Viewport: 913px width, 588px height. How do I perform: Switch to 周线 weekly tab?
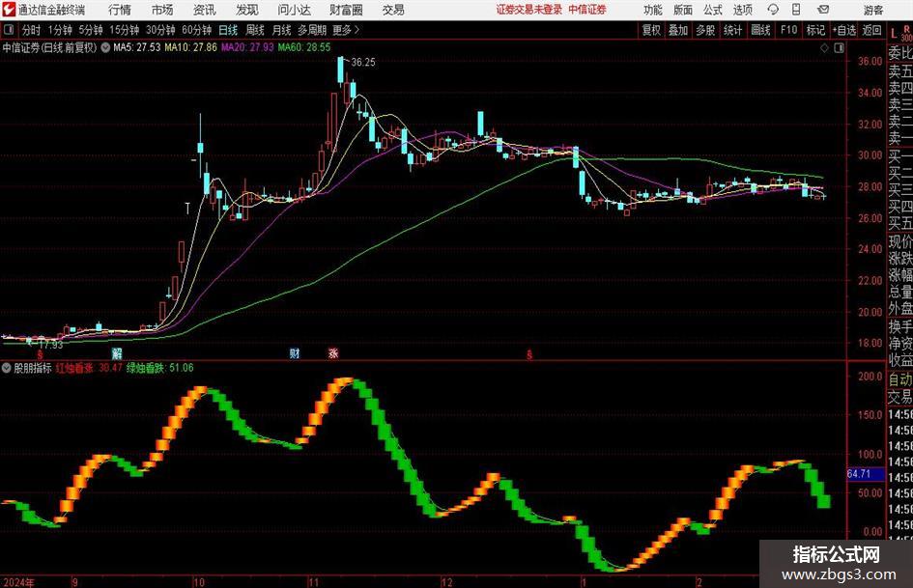[255, 30]
